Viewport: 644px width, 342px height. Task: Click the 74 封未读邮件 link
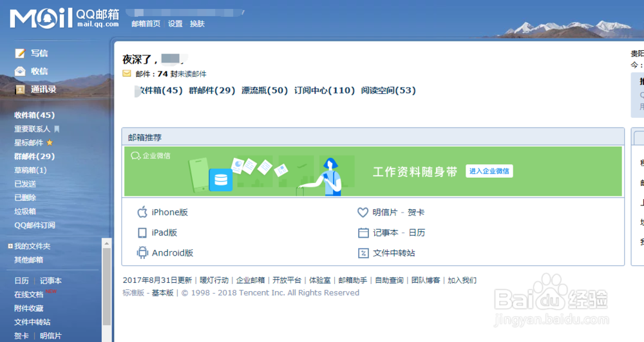pos(182,74)
